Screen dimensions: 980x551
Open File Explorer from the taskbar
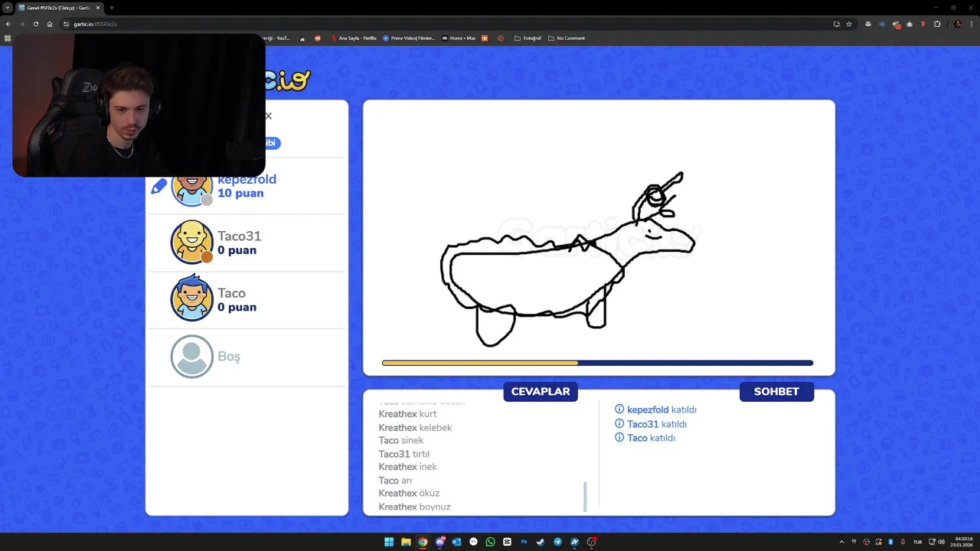click(x=406, y=542)
